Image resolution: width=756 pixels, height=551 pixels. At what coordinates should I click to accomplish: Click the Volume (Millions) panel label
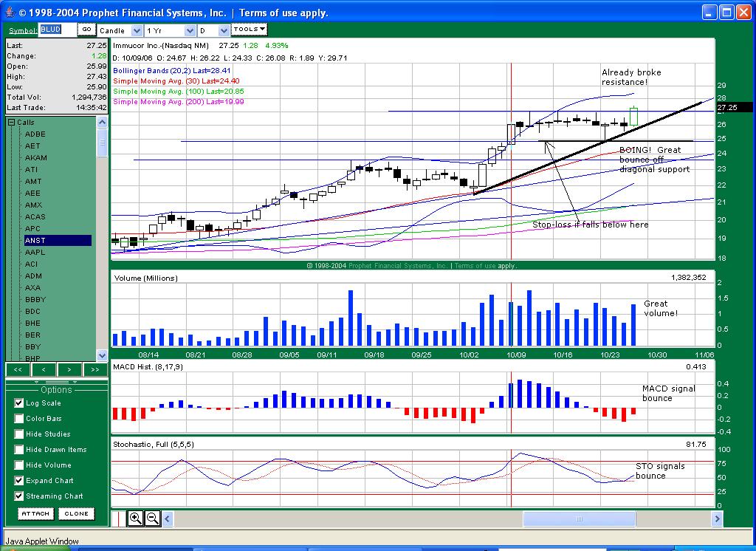coord(145,278)
